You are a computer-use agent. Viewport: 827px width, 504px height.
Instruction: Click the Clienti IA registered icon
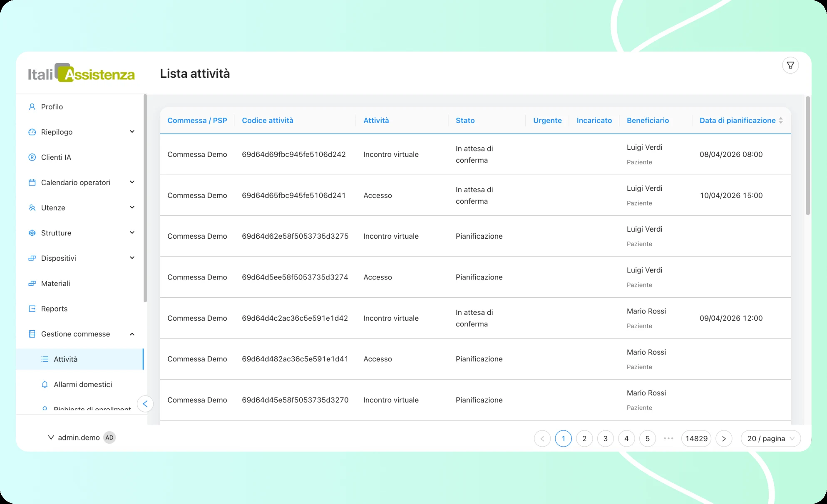[32, 157]
